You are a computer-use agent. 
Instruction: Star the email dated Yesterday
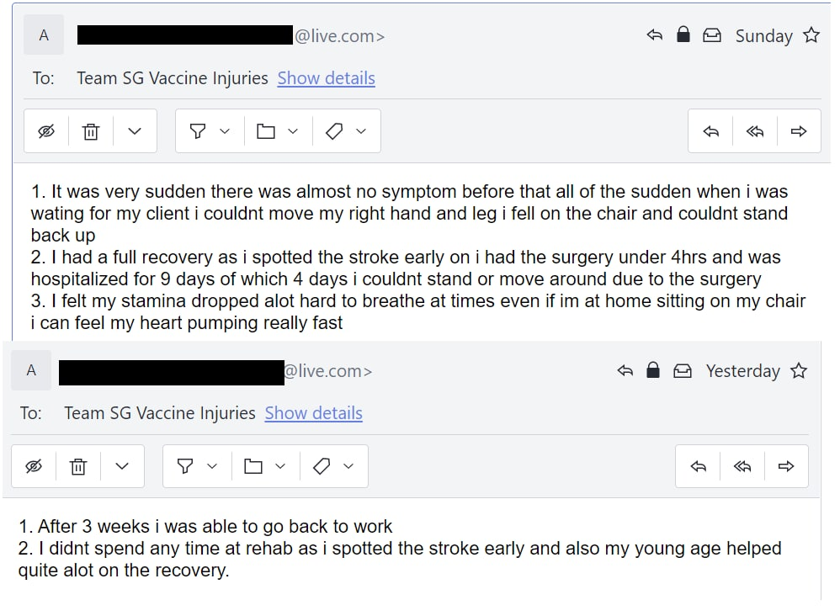(x=799, y=370)
